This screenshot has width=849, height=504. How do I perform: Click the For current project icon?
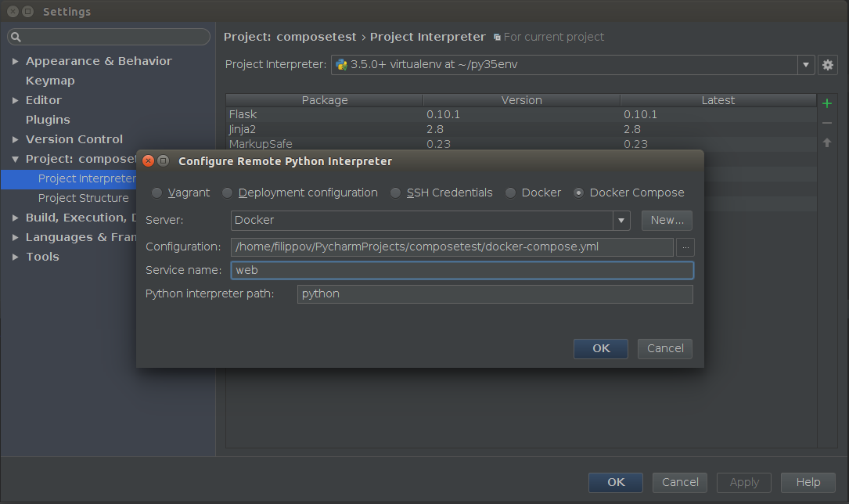[x=497, y=38]
